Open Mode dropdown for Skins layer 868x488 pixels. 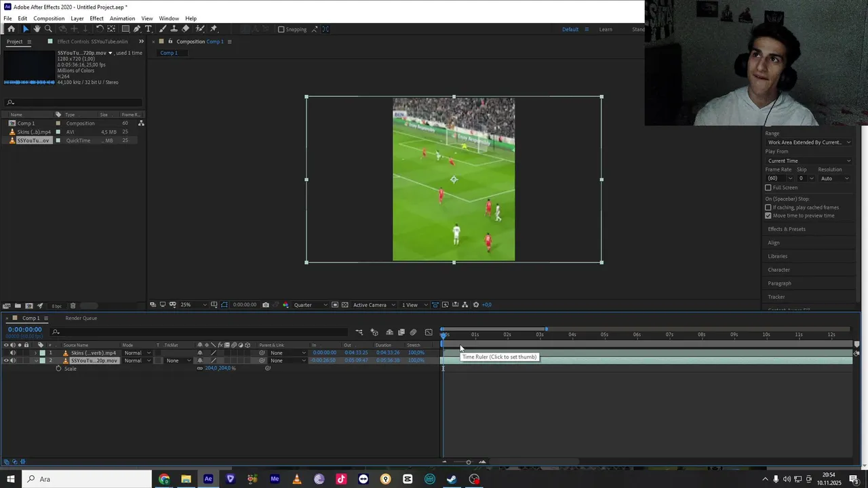click(138, 352)
